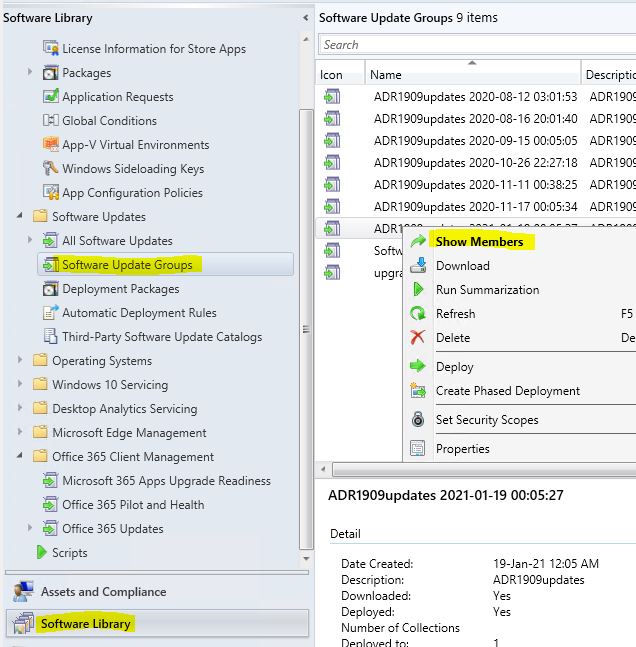Select ADR1909updates 2020-09-15 00:05:05 row

(475, 141)
